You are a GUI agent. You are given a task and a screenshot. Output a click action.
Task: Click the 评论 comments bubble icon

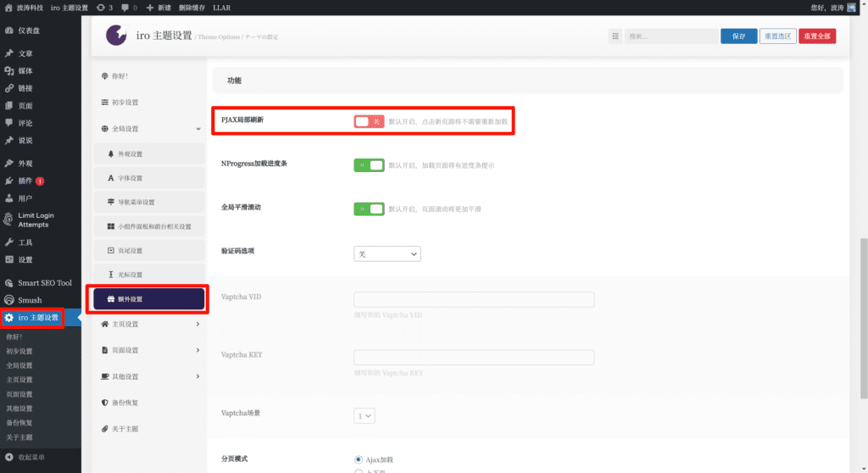(x=8, y=123)
